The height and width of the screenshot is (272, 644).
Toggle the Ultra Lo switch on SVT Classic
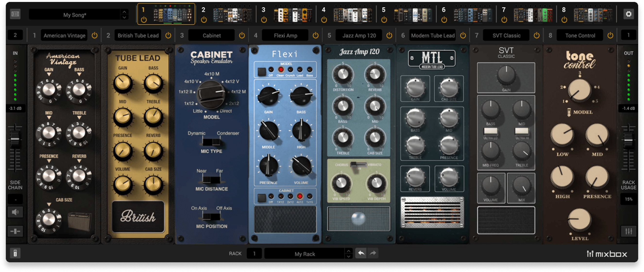click(x=491, y=131)
